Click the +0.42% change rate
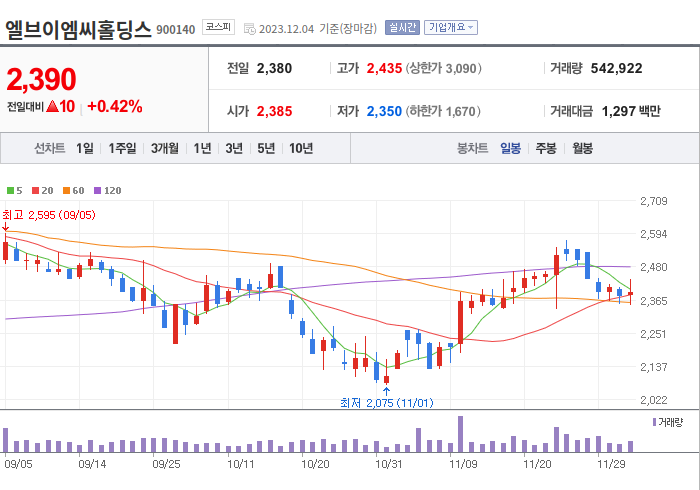700x490 pixels. click(115, 106)
